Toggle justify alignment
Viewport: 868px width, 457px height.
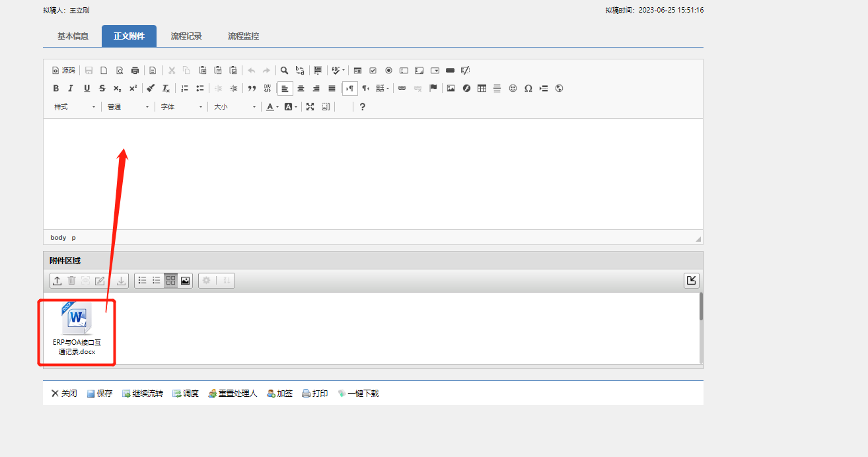tap(332, 88)
